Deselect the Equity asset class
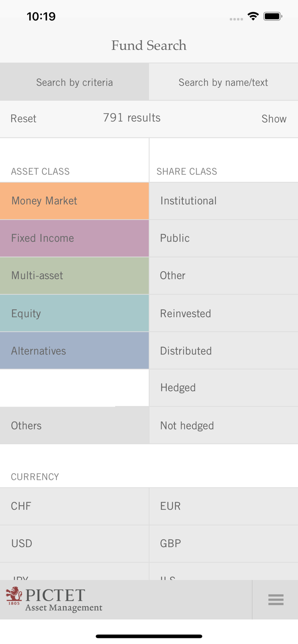The width and height of the screenshot is (298, 644). pyautogui.click(x=74, y=313)
